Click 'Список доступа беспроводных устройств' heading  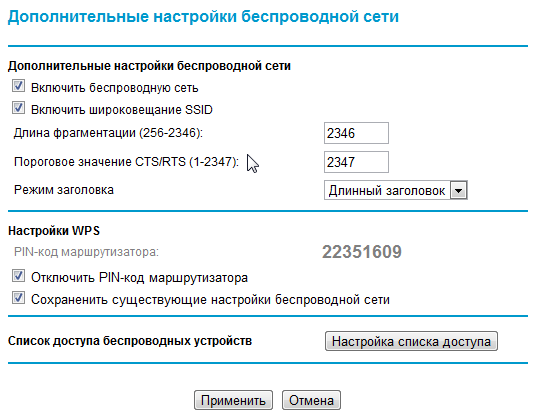coord(130,341)
